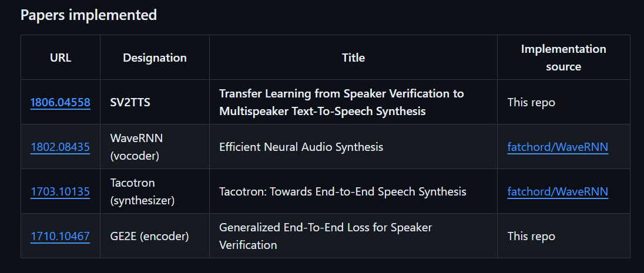Viewport: 644px width, 273px height.
Task: Open the 1802.08435 paper link
Action: [x=61, y=147]
